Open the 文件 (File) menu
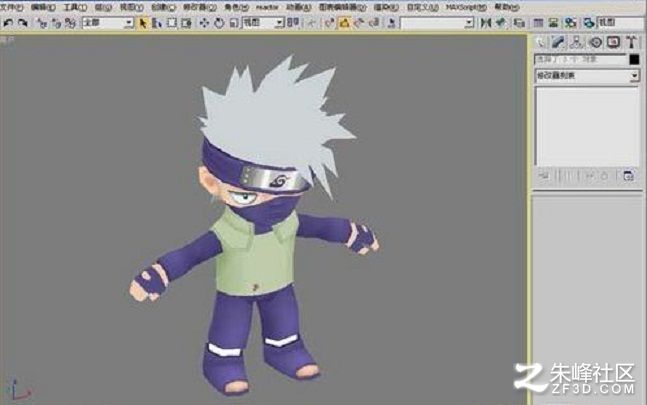The image size is (647, 405). pos(12,7)
